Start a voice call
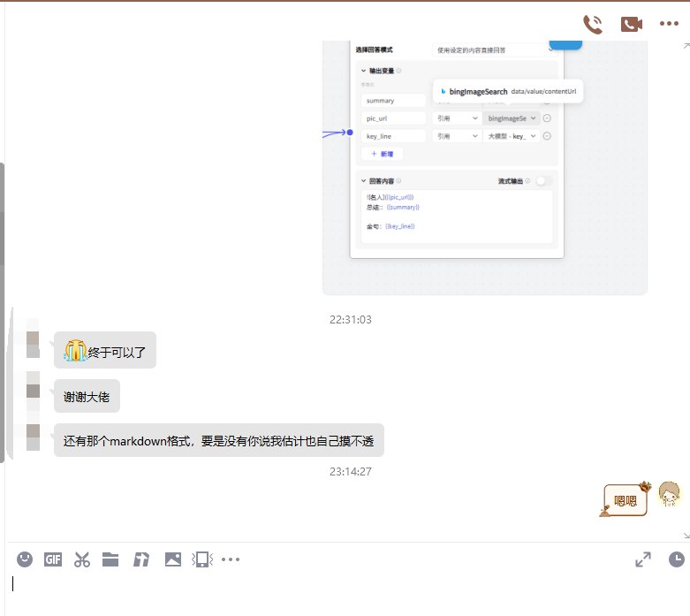The height and width of the screenshot is (616, 690). 592,24
